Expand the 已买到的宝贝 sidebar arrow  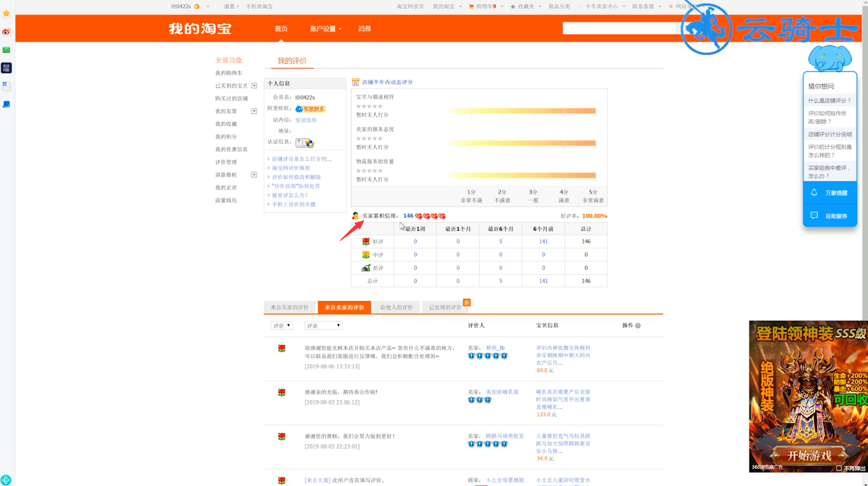pos(254,86)
